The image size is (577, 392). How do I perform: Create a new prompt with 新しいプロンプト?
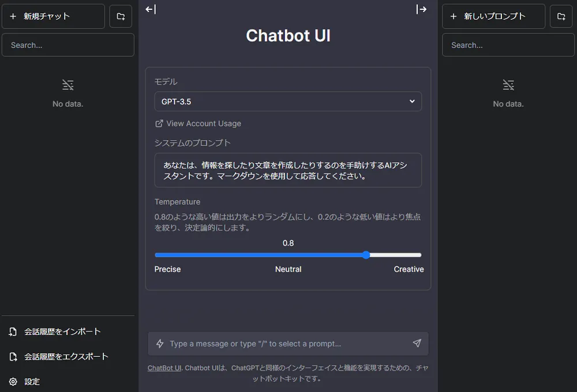tap(493, 16)
